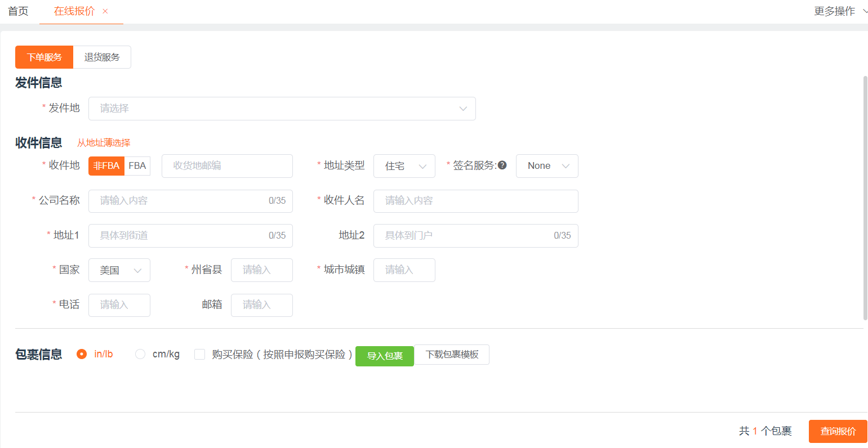Click the green 导入包裹 button

click(385, 356)
